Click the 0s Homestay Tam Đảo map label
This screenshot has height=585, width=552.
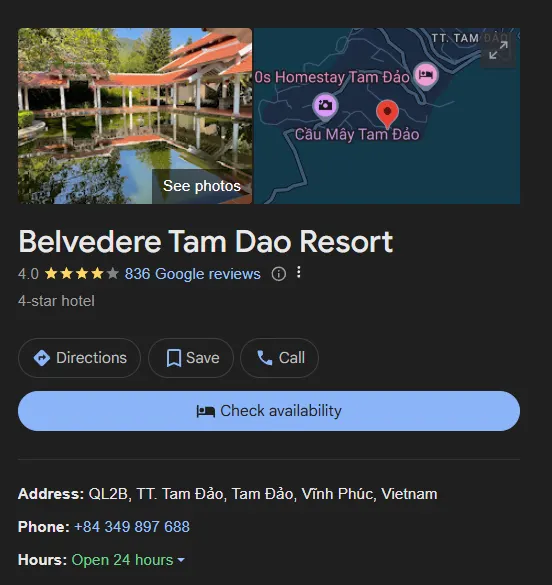(332, 77)
